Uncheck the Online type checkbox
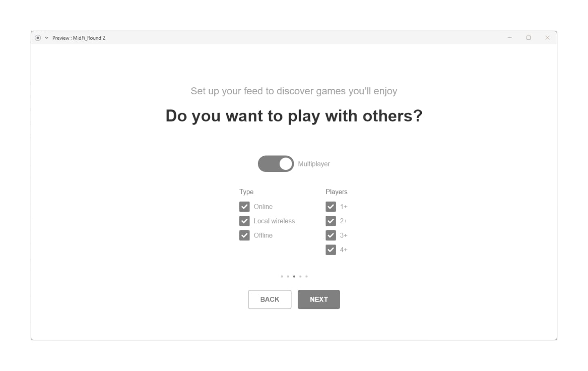Image resolution: width=588 pixels, height=371 pixels. (x=244, y=207)
